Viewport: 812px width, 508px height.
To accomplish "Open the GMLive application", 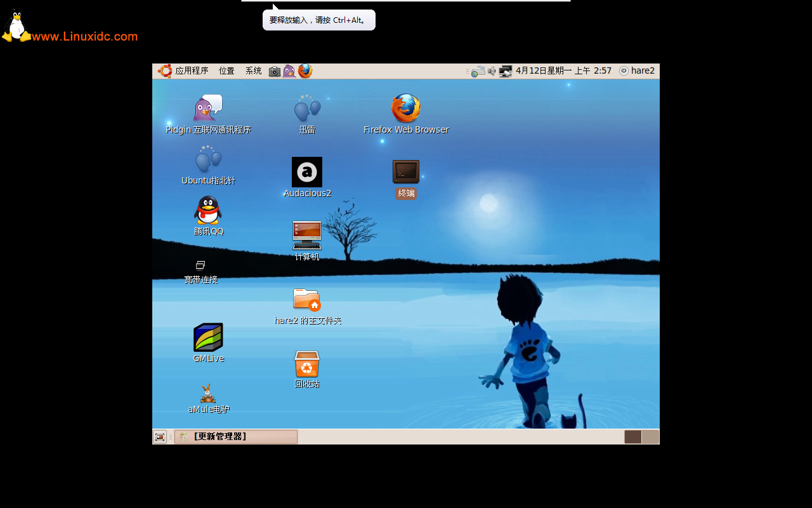I will pyautogui.click(x=208, y=338).
